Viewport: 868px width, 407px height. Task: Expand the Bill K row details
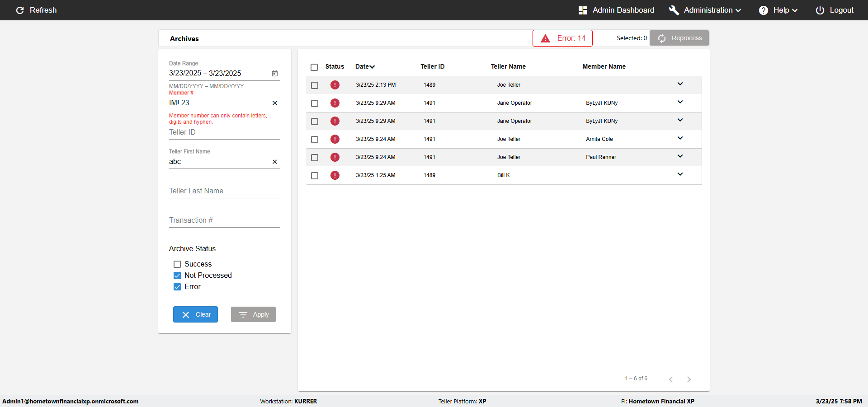point(680,174)
